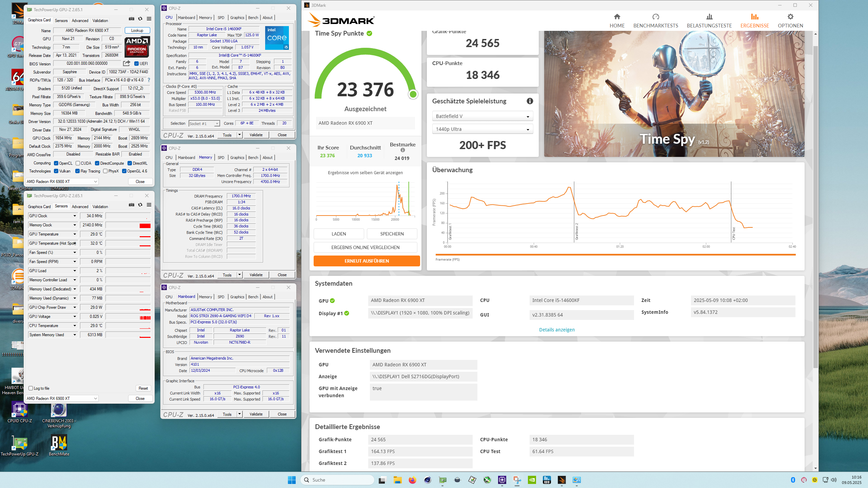868x488 pixels.
Task: Toggle Vulkan checkbox
Action: coord(56,171)
